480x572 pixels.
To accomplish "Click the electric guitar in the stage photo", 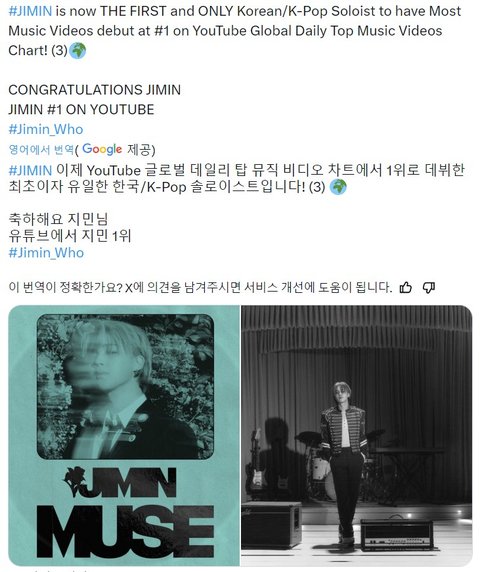I will 256,460.
